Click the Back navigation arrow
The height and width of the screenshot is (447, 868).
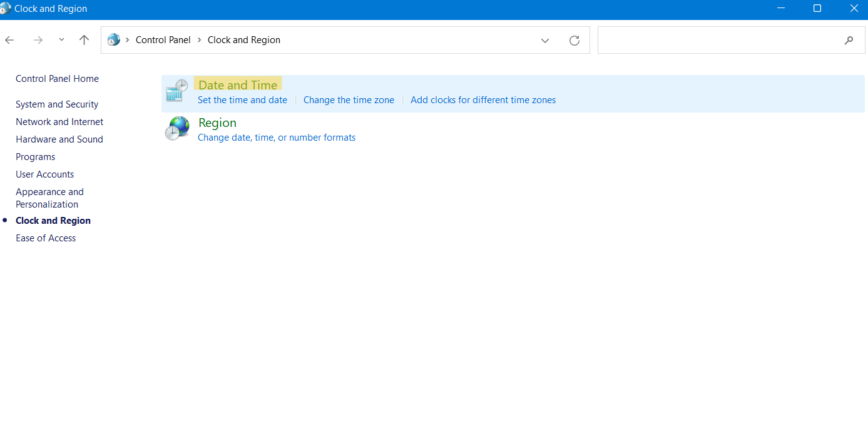[9, 40]
